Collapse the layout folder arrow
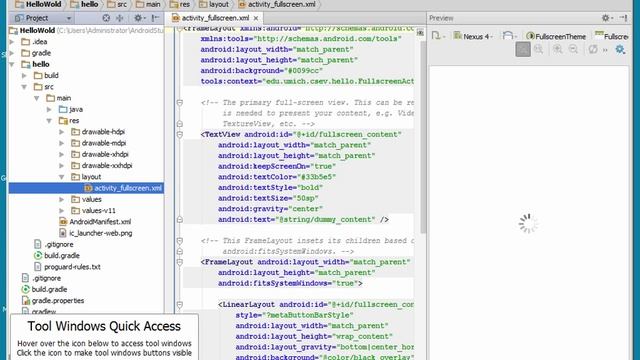The width and height of the screenshot is (640, 360). tap(62, 177)
